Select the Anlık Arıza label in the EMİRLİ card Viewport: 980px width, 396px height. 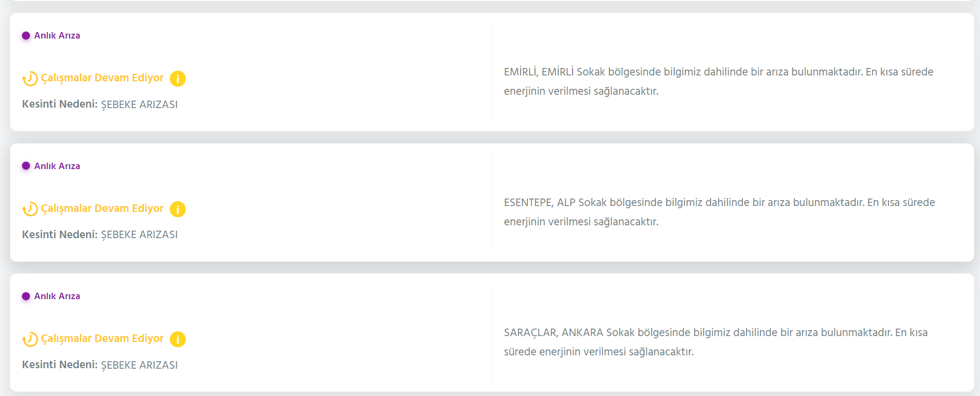[x=57, y=35]
